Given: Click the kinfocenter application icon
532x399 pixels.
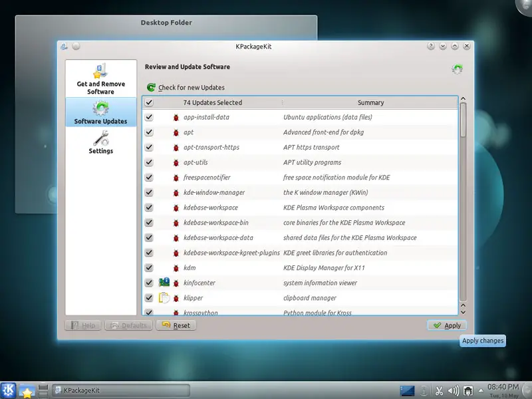Looking at the screenshot, I should (164, 282).
